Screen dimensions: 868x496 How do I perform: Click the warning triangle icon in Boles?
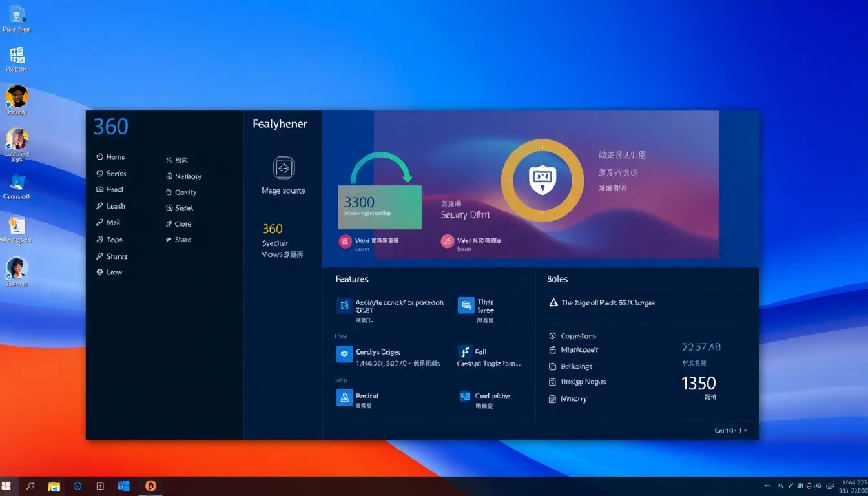pos(553,302)
